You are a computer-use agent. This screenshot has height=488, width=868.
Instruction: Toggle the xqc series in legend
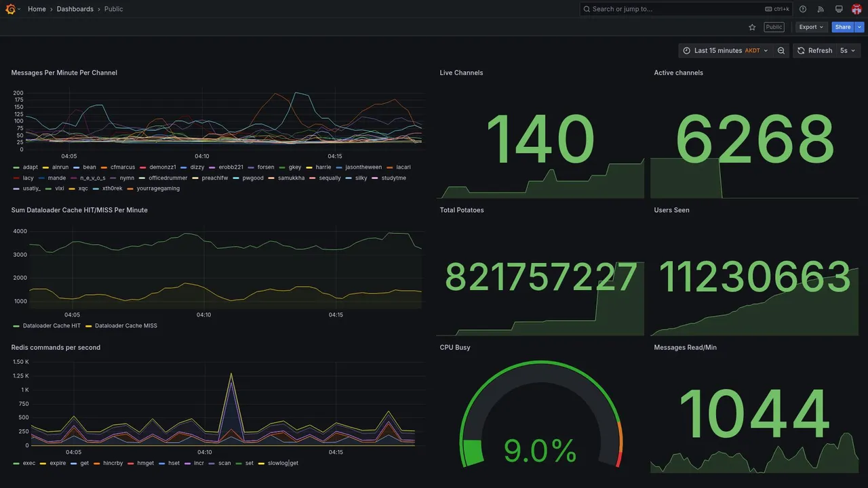tap(79, 188)
